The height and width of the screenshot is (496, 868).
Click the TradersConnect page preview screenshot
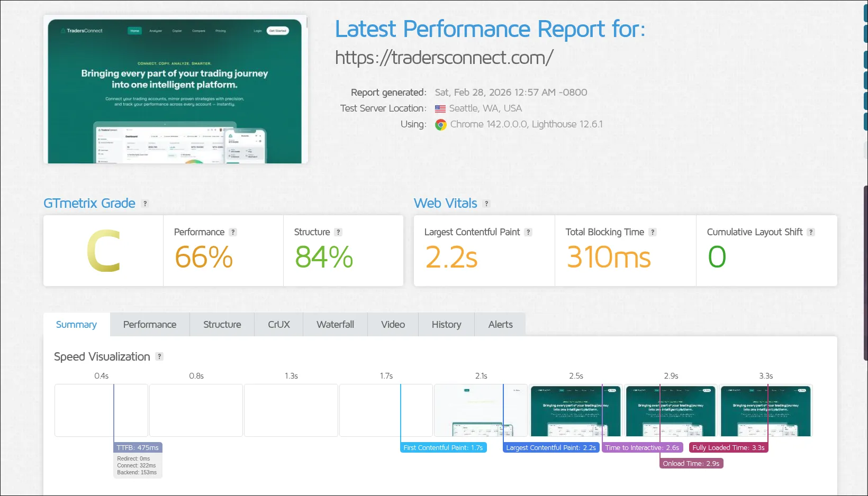click(175, 90)
